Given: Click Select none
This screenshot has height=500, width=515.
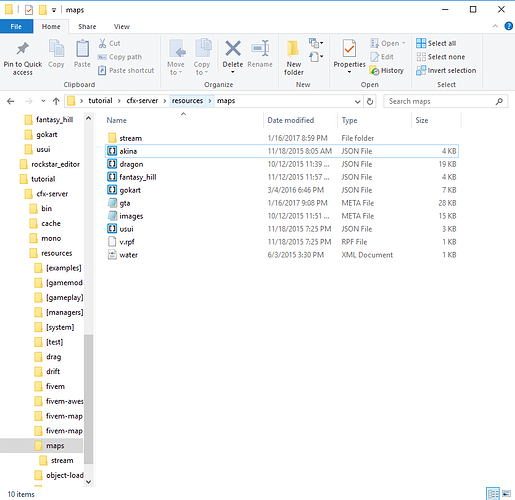Looking at the screenshot, I should (440, 57).
